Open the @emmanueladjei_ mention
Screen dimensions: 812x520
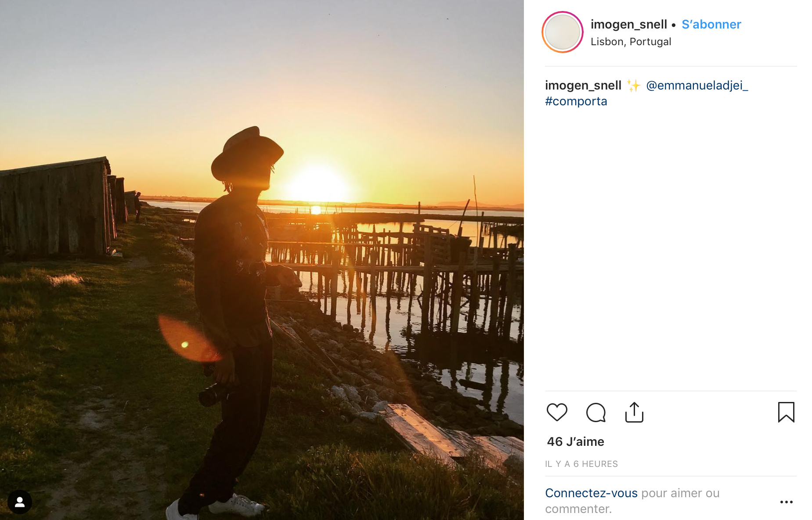tap(697, 85)
